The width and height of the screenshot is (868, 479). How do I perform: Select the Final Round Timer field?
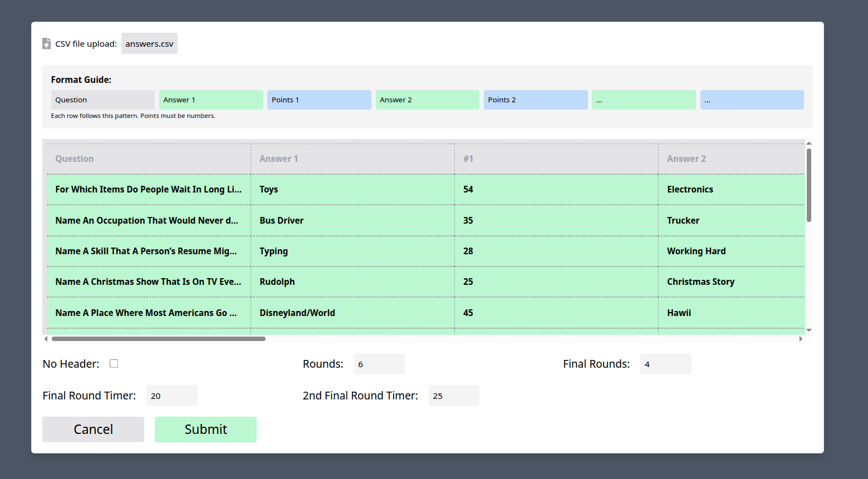(171, 396)
